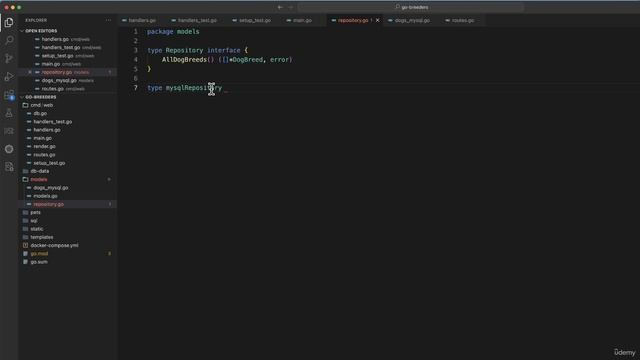640x360 pixels.
Task: Open routes.go in cmd/web folder
Action: [x=44, y=155]
